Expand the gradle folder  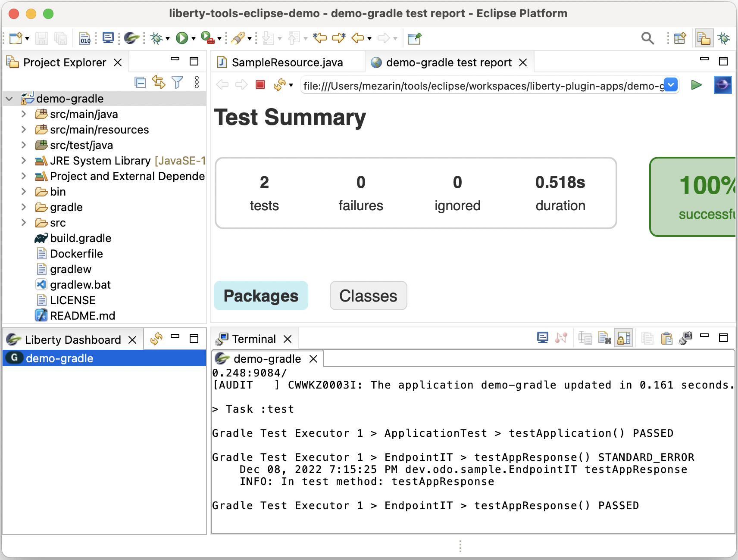(24, 207)
